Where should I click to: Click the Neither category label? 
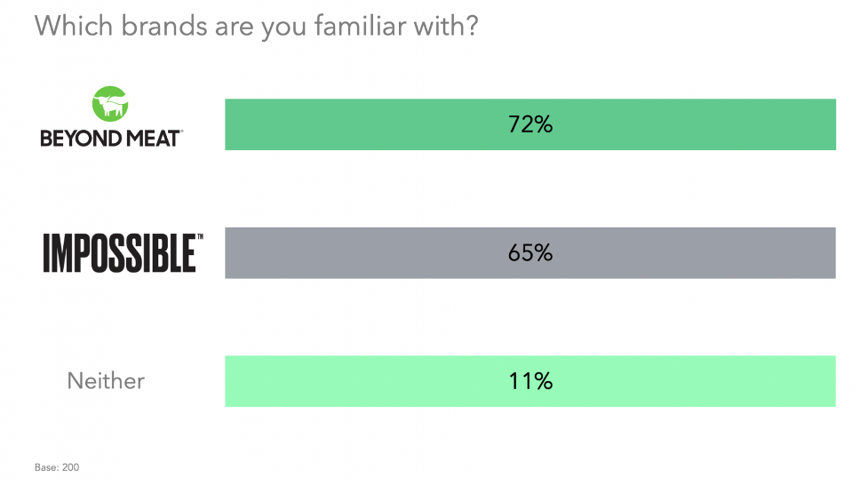tap(106, 381)
